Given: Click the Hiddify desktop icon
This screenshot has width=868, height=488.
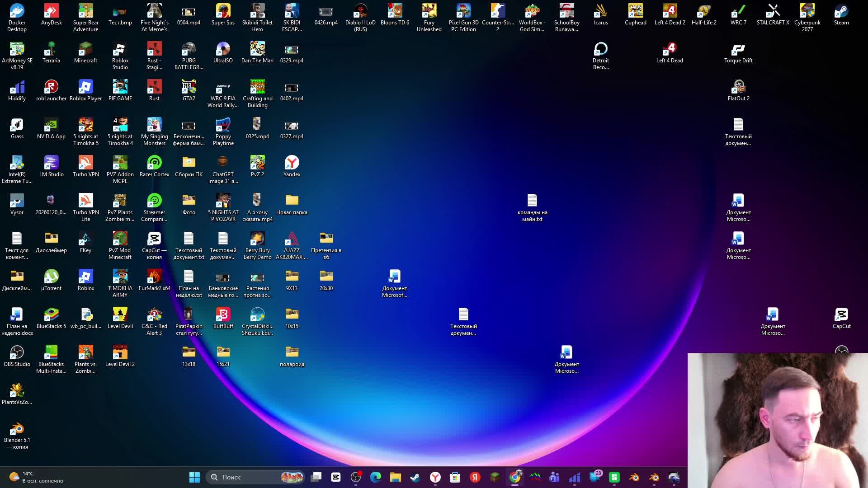Looking at the screenshot, I should click(17, 90).
